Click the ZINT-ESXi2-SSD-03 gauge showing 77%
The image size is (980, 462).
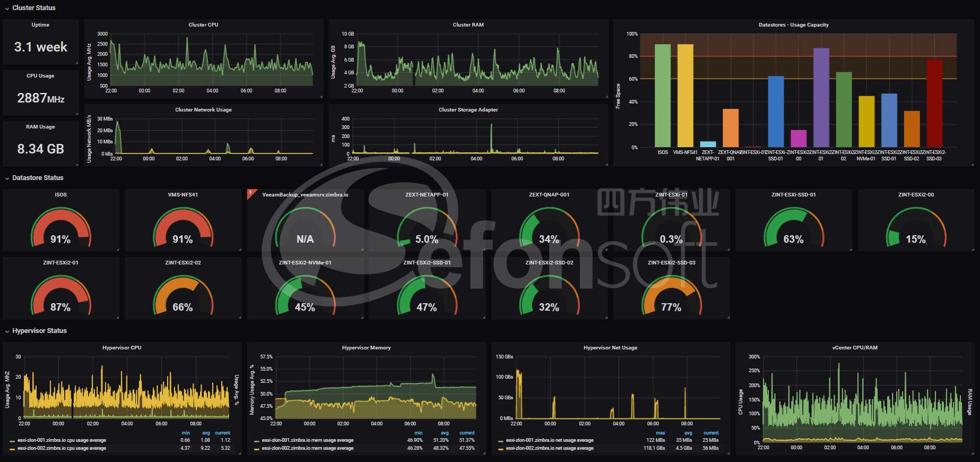671,296
